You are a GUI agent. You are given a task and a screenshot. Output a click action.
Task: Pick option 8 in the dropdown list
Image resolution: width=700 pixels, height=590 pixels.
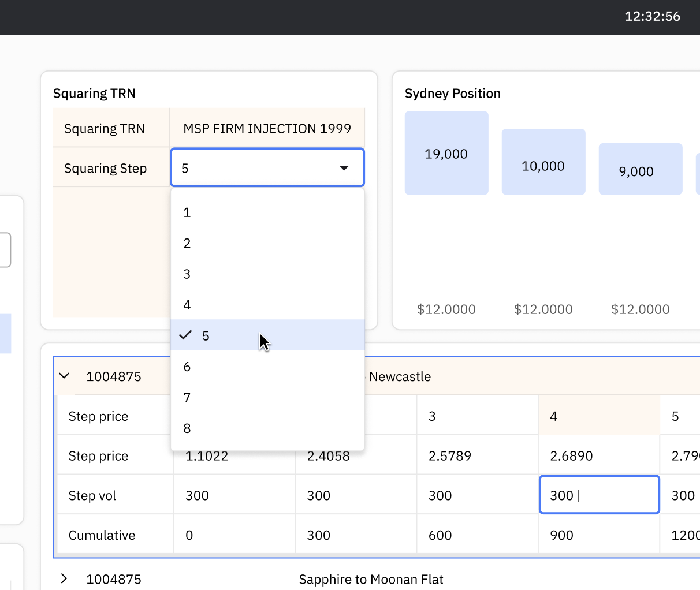pos(267,428)
